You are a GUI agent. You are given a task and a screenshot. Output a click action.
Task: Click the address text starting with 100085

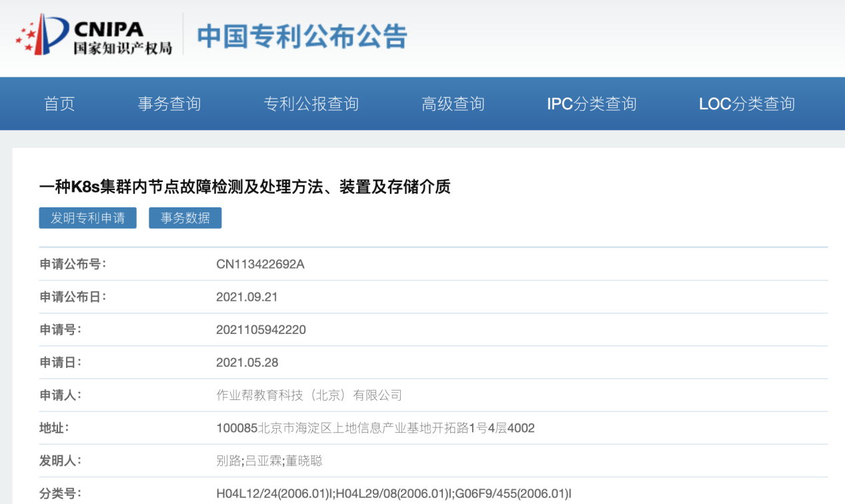click(375, 428)
